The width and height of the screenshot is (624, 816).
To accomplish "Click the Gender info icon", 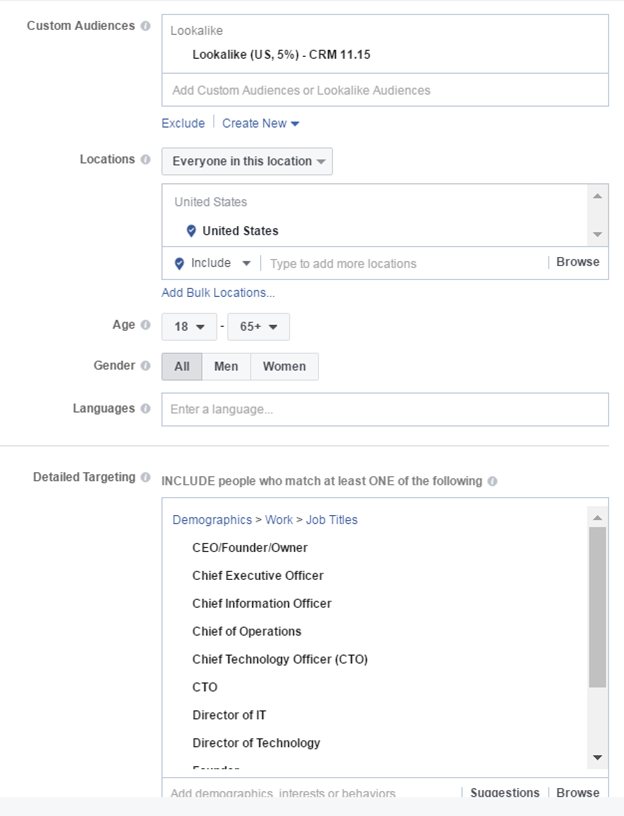I will tap(146, 366).
